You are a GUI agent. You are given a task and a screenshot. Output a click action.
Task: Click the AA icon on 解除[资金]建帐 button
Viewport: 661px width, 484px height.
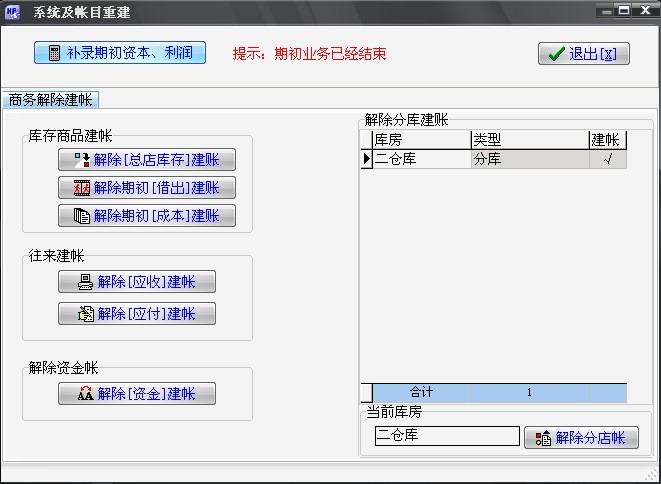86,393
